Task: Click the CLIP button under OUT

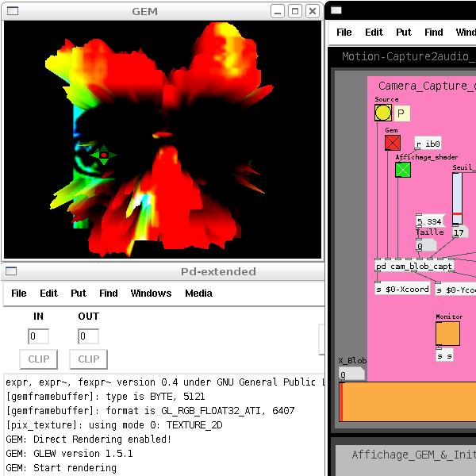Action: pos(88,359)
